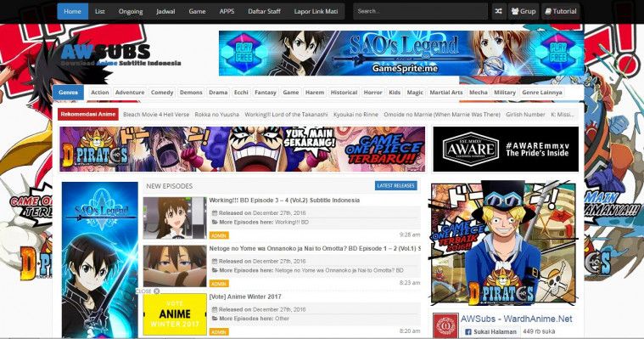Open the Ongoing menu item
The height and width of the screenshot is (339, 644).
pos(131,12)
